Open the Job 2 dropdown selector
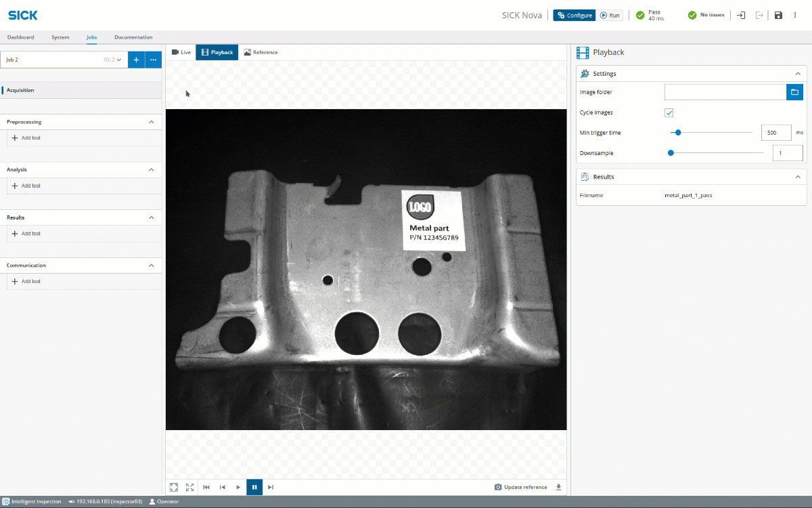This screenshot has height=508, width=812. point(64,60)
